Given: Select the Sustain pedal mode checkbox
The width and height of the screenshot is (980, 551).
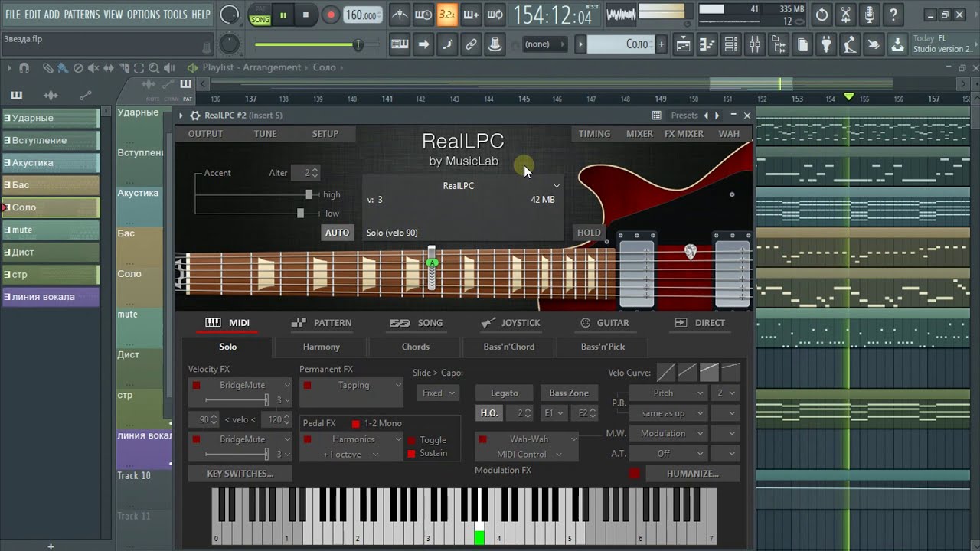Looking at the screenshot, I should tap(412, 454).
